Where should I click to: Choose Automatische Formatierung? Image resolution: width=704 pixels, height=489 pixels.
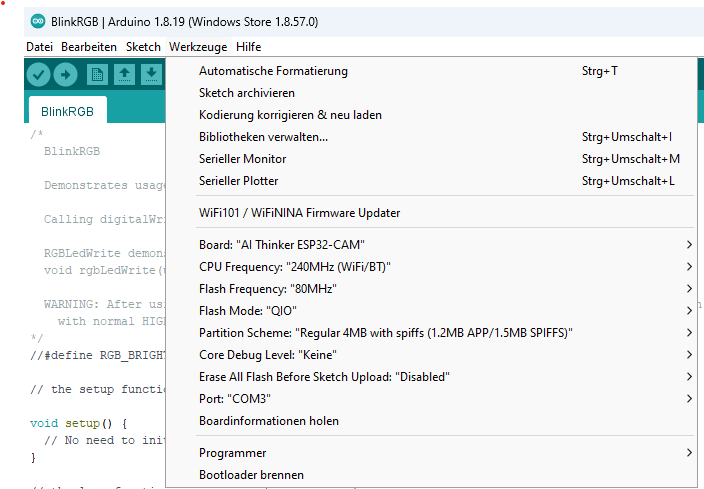[x=273, y=71]
